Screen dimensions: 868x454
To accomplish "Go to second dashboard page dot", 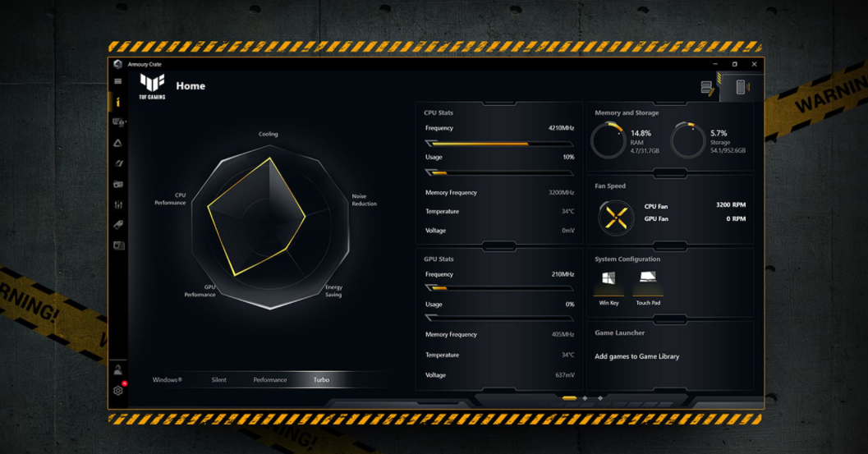I will click(x=586, y=398).
